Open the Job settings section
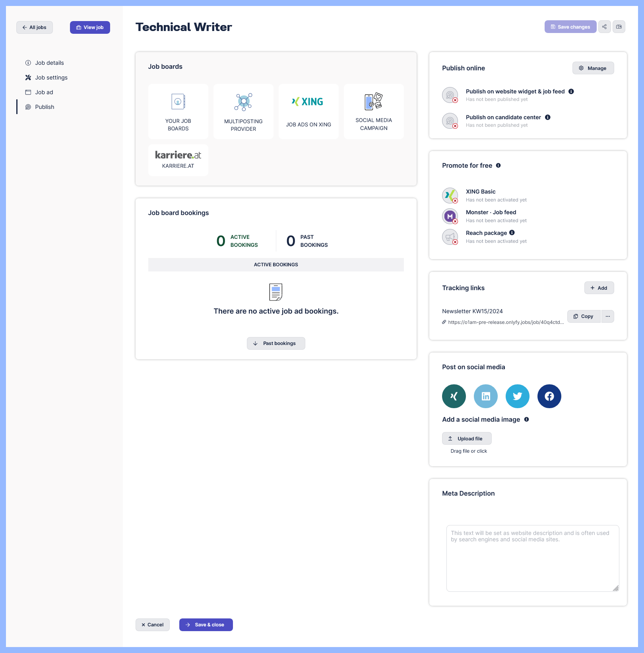The image size is (644, 653). click(51, 78)
